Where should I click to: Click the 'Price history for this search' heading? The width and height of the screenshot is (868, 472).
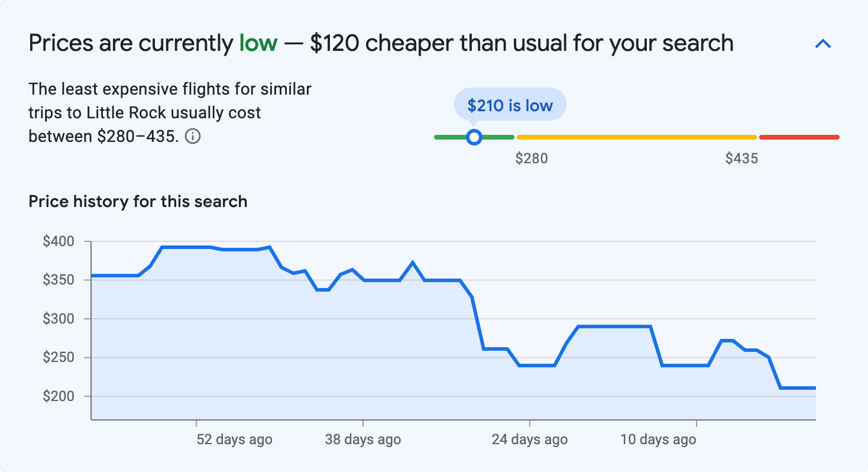[137, 201]
